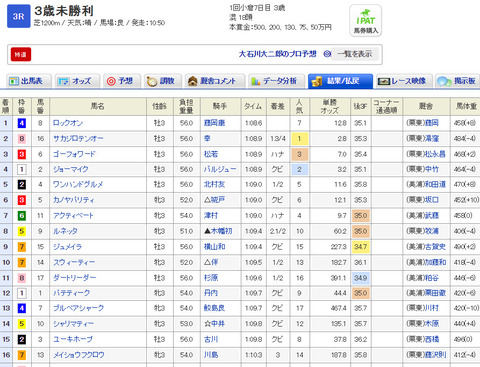Open jockey link 松若
The height and width of the screenshot is (367, 480).
click(211, 154)
